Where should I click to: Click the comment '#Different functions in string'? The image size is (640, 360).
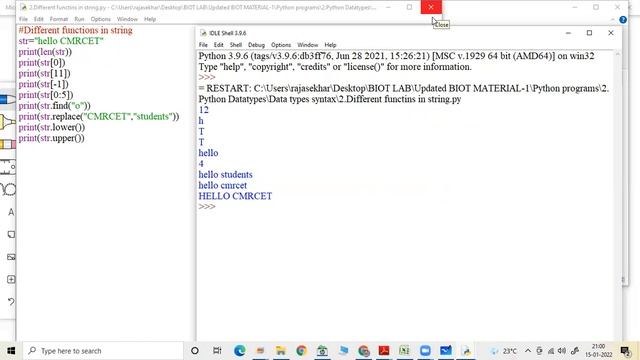(76, 31)
